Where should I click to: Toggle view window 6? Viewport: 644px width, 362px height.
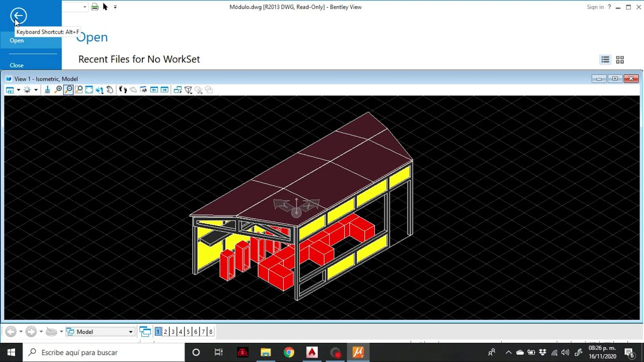click(196, 331)
